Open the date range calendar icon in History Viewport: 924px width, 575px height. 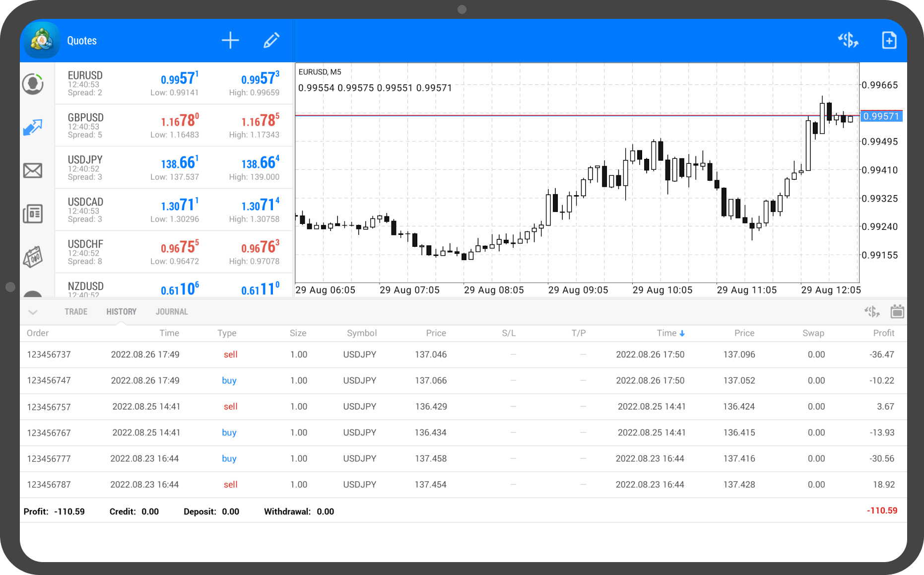[x=897, y=312]
